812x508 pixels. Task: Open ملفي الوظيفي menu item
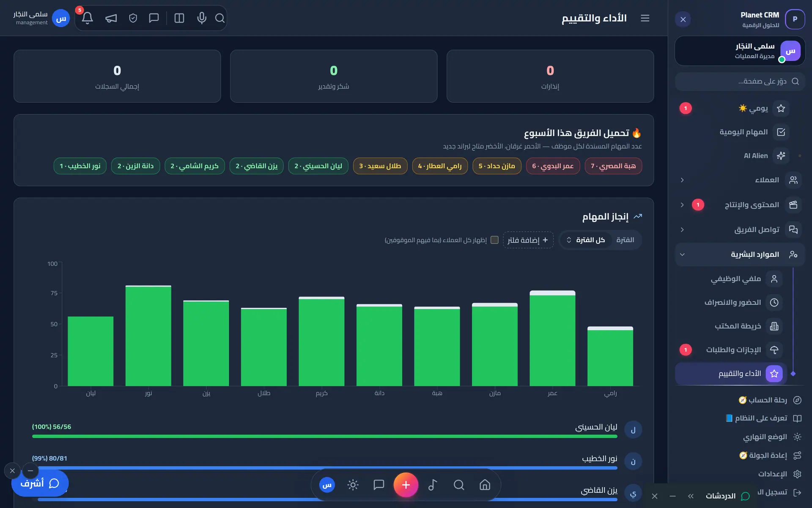[731, 279]
